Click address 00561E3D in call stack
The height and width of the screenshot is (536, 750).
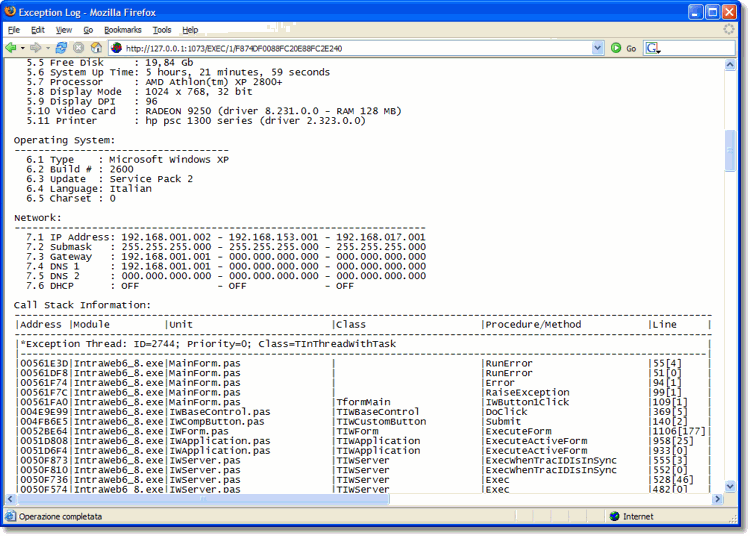44,363
